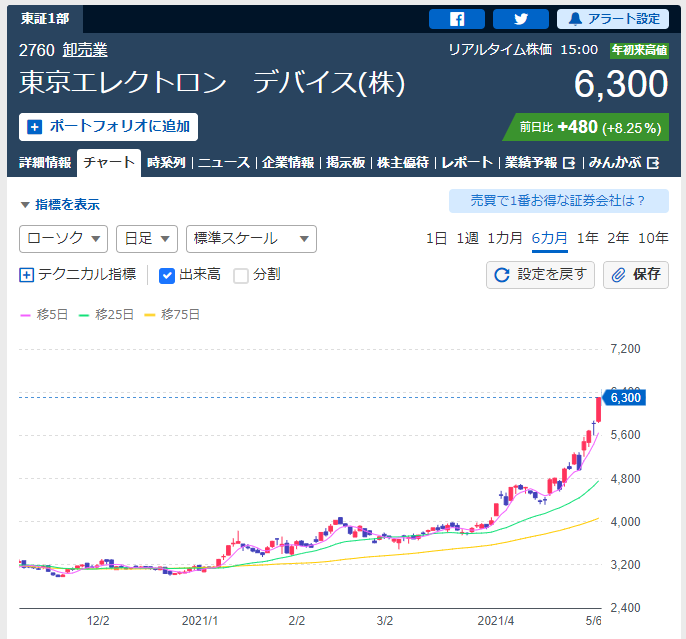Select the 1年 time range

pos(588,238)
